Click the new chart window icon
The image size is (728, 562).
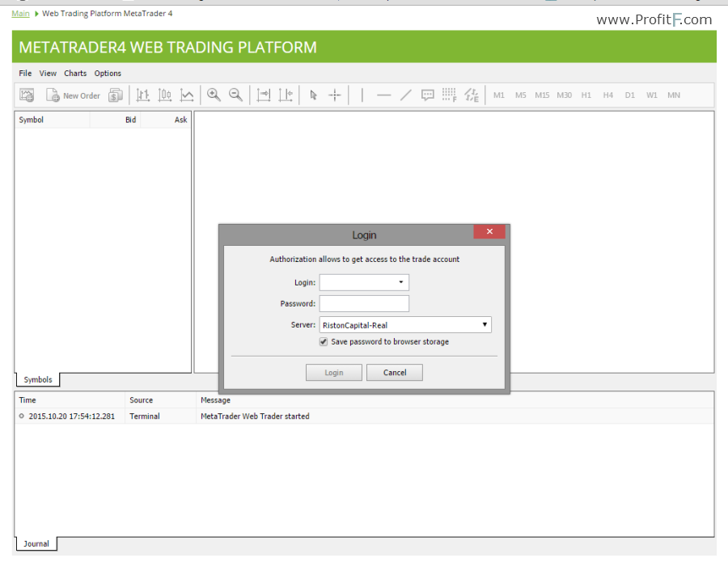(27, 95)
